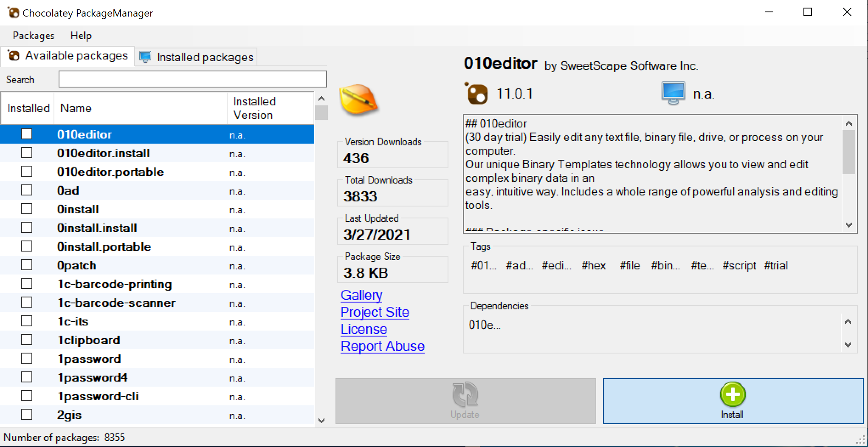Image resolution: width=868 pixels, height=447 pixels.
Task: Click the #hex tag
Action: [x=594, y=266]
